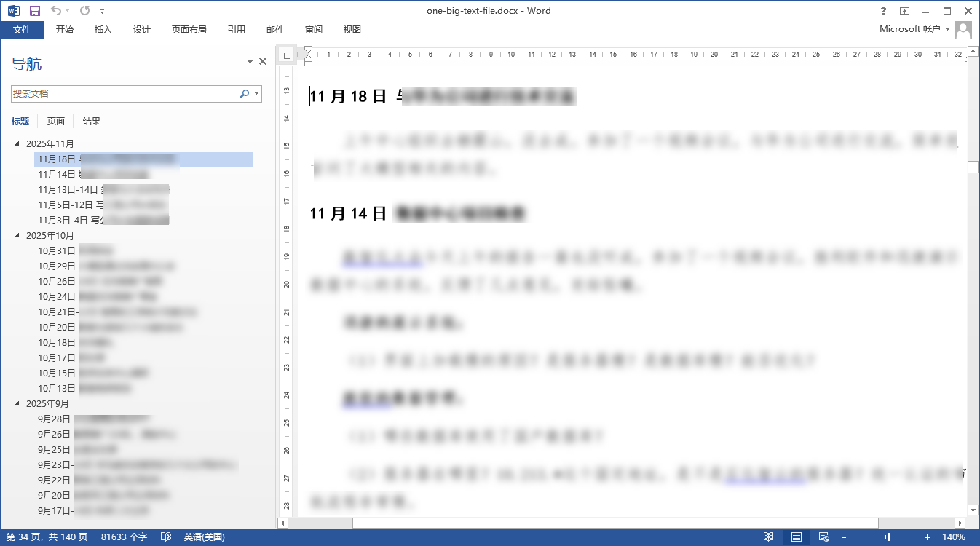The image size is (980, 546).
Task: Click the proofing check icon in the status bar
Action: 165,537
